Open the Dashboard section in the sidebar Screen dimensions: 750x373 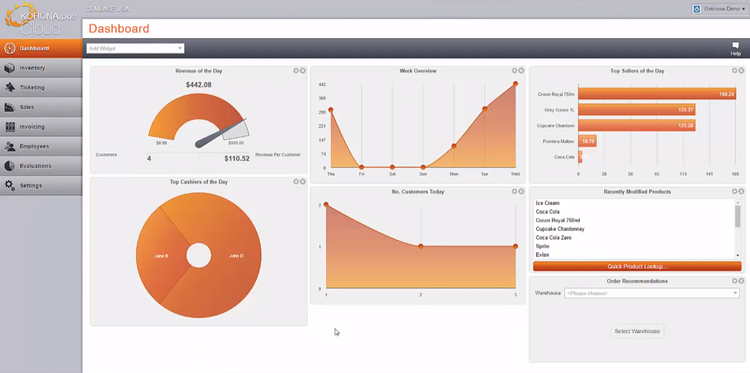(41, 48)
